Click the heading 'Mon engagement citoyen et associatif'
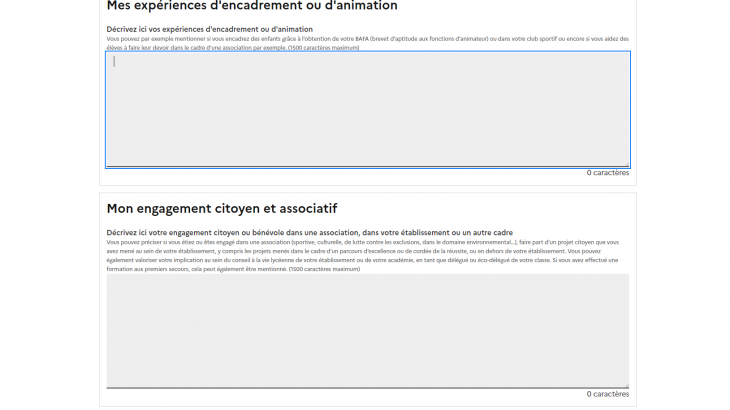This screenshot has width=730, height=410. [222, 209]
